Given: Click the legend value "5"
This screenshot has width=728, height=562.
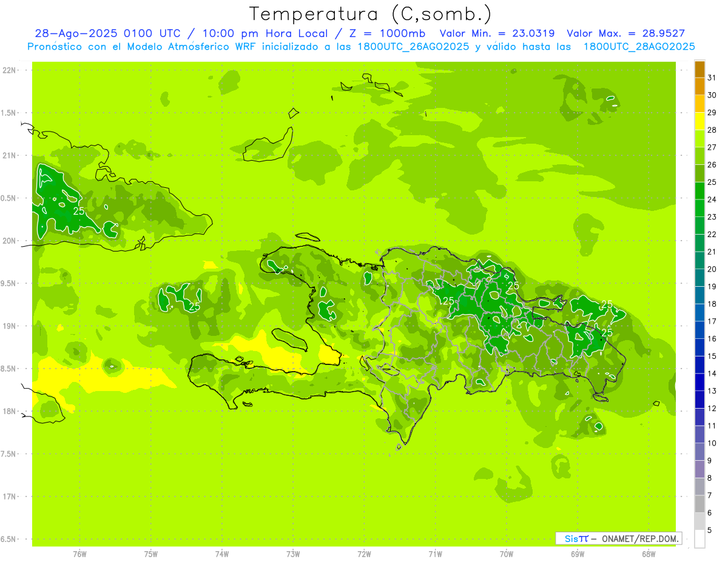Looking at the screenshot, I should tap(709, 530).
